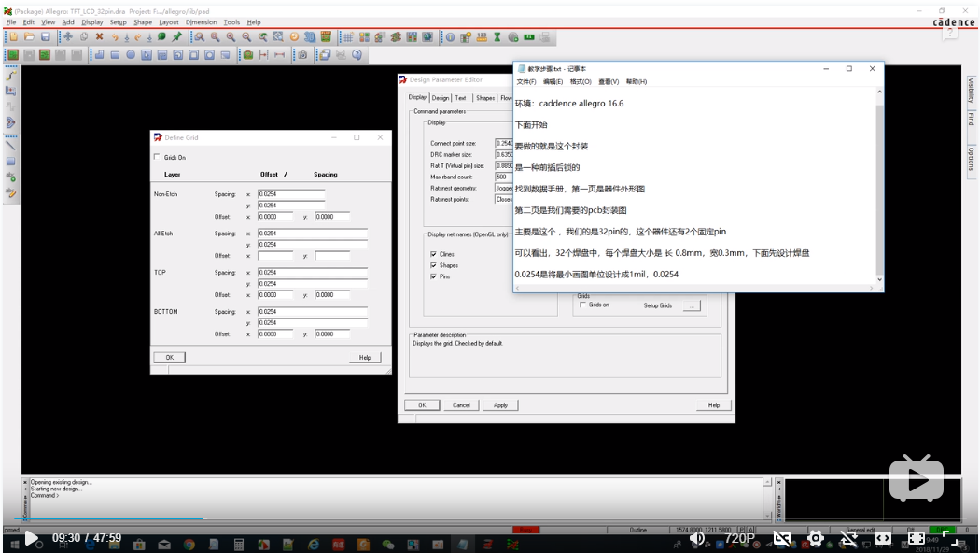980x553 pixels.
Task: Click the green hourglass toolbar icon
Action: pyautogui.click(x=497, y=37)
